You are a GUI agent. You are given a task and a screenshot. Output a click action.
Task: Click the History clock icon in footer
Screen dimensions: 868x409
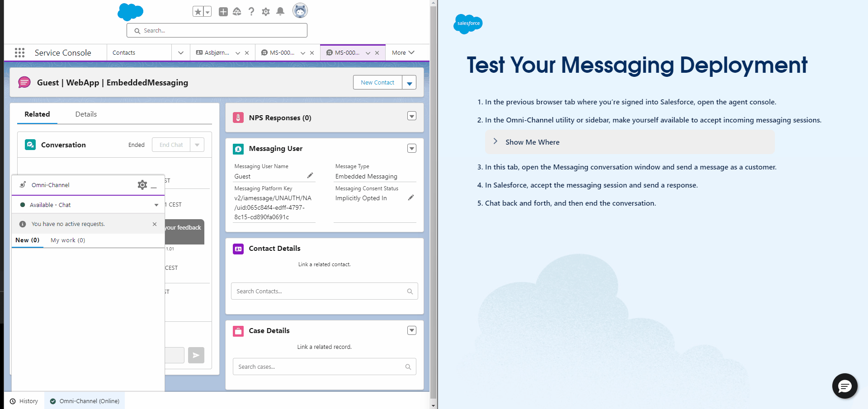14,401
